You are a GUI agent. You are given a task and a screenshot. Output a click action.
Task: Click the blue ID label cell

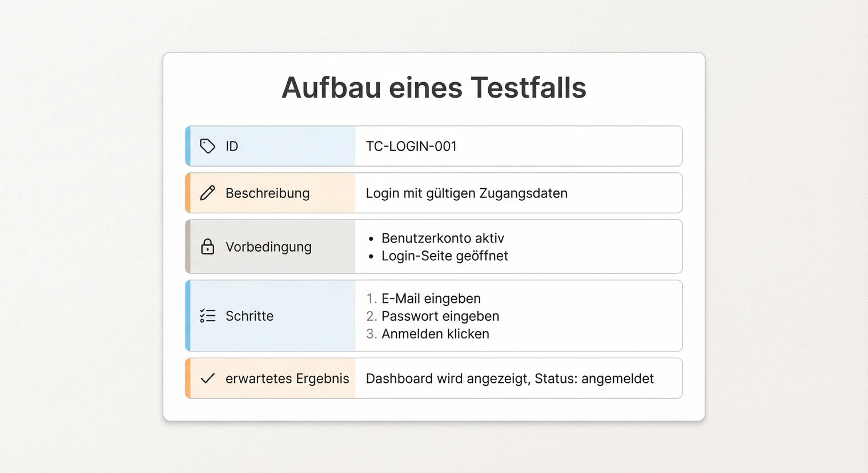click(268, 146)
